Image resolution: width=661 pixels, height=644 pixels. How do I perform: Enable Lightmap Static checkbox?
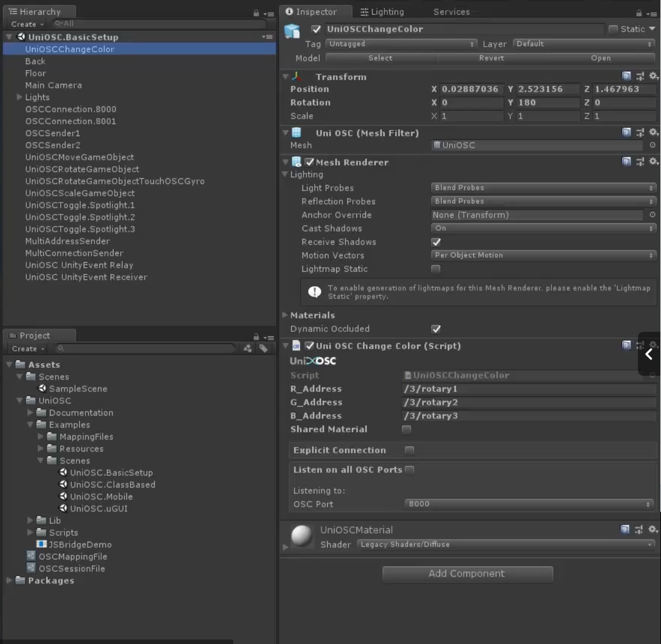[436, 269]
